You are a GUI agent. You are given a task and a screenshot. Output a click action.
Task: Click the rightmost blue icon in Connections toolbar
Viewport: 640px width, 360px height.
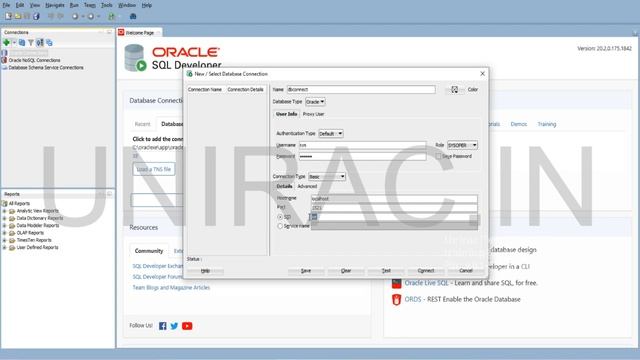click(x=49, y=42)
